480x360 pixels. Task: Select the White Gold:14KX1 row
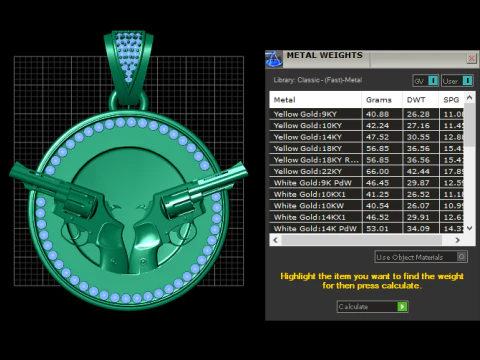pyautogui.click(x=367, y=217)
